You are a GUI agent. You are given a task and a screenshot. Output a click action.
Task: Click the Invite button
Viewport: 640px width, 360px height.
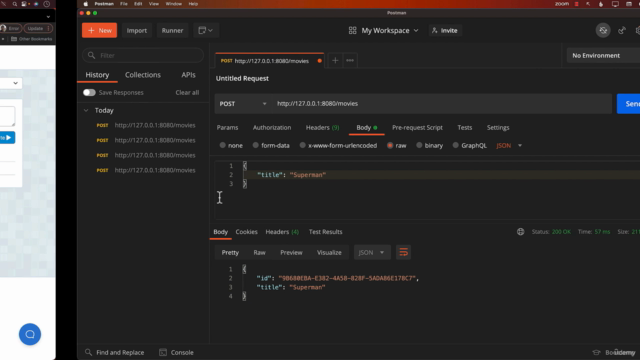coord(445,31)
